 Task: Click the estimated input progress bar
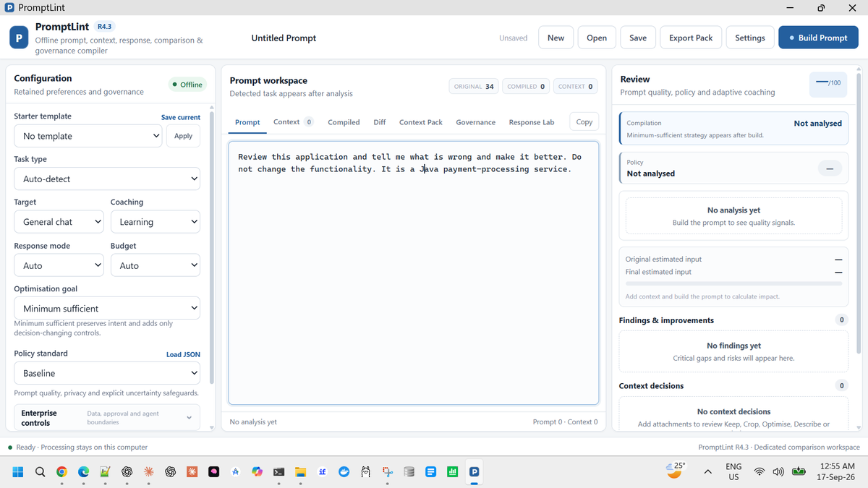point(733,284)
